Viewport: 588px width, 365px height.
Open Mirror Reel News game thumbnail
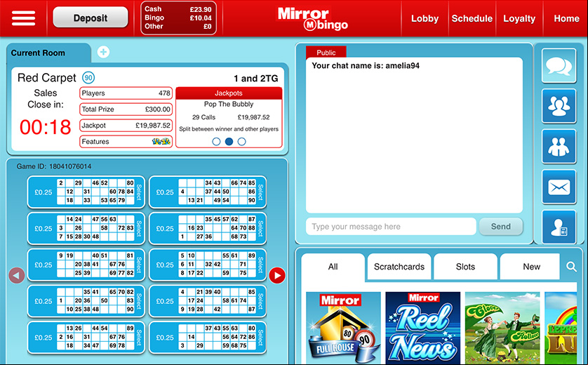click(422, 328)
